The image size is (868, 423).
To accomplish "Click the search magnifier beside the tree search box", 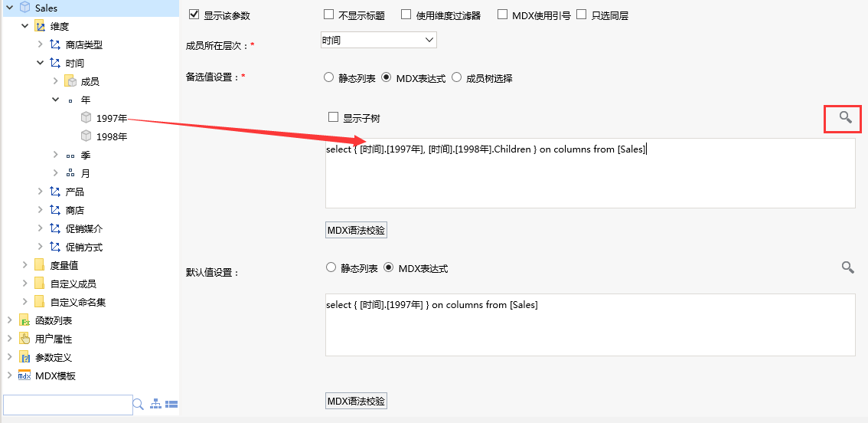I will [139, 404].
